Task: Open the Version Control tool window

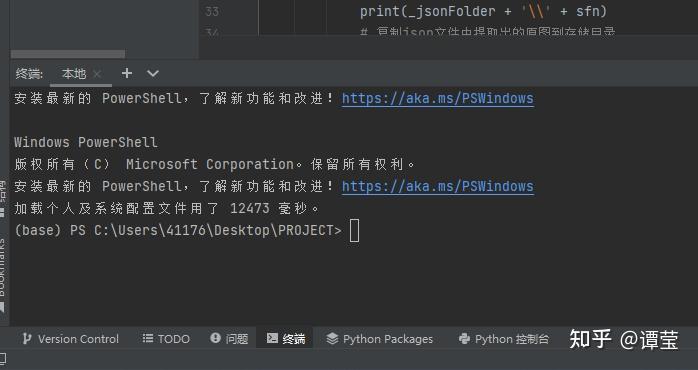Action: tap(70, 339)
